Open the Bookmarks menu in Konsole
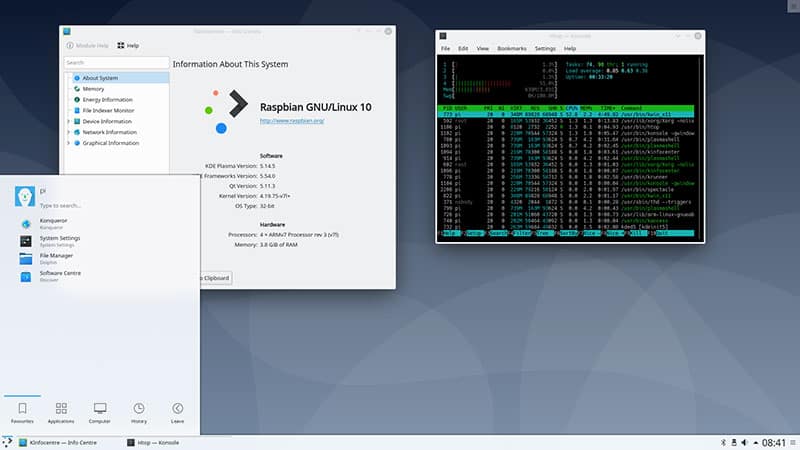This screenshot has width=800, height=450. [x=512, y=48]
